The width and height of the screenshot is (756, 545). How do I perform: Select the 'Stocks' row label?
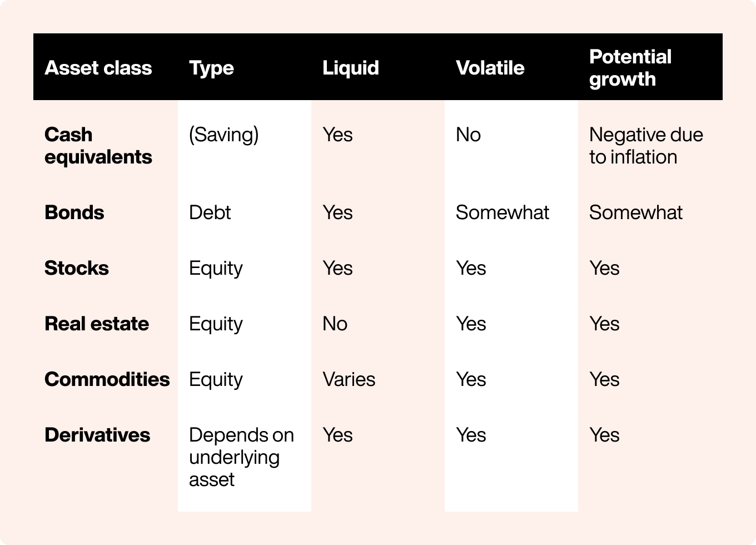77,268
